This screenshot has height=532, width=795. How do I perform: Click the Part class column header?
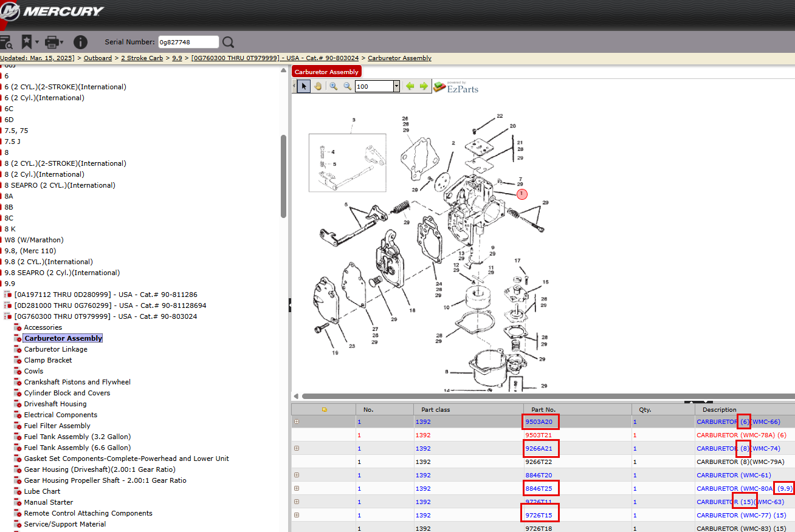[x=468, y=409]
